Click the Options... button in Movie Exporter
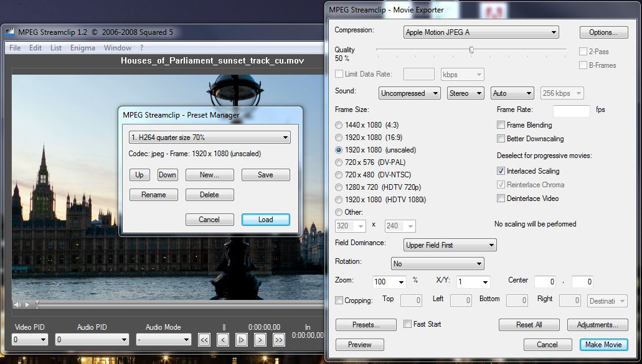This screenshot has height=364, width=642. [604, 32]
